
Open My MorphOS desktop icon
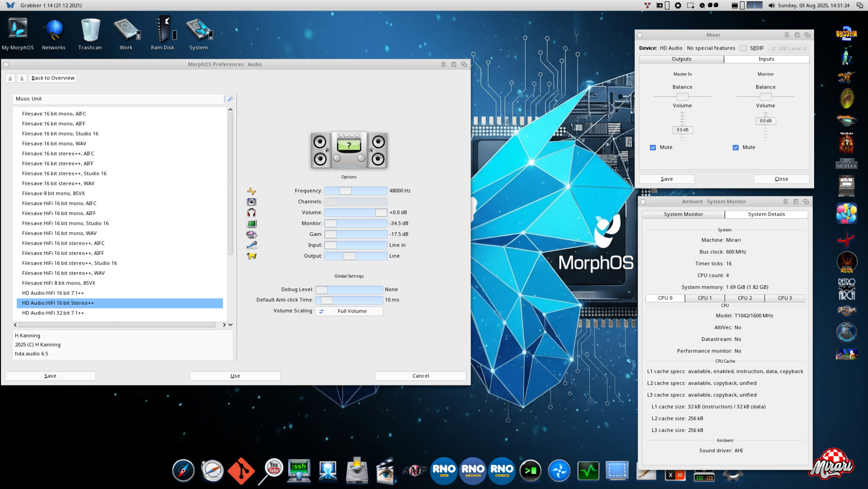[18, 33]
